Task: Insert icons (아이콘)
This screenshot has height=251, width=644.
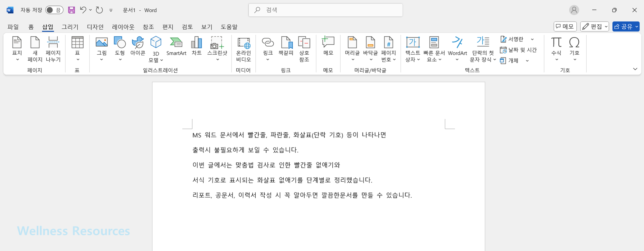Action: click(138, 47)
